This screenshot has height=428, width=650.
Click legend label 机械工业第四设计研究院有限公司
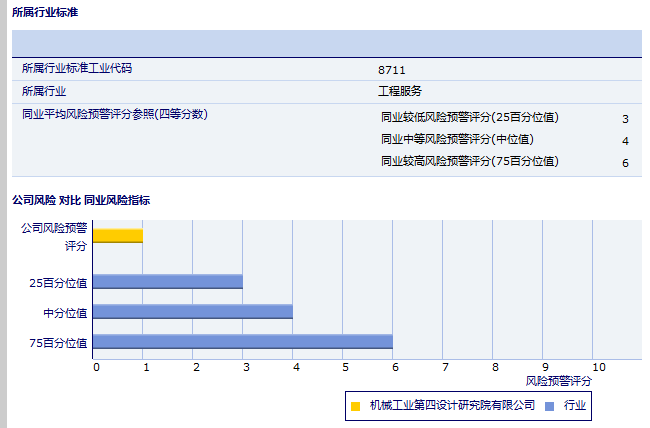452,405
